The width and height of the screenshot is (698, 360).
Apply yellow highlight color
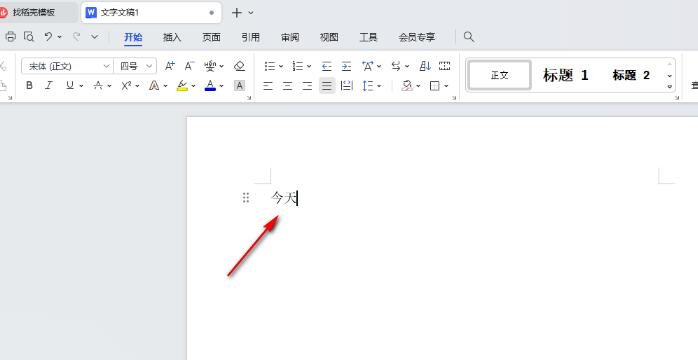(x=182, y=85)
